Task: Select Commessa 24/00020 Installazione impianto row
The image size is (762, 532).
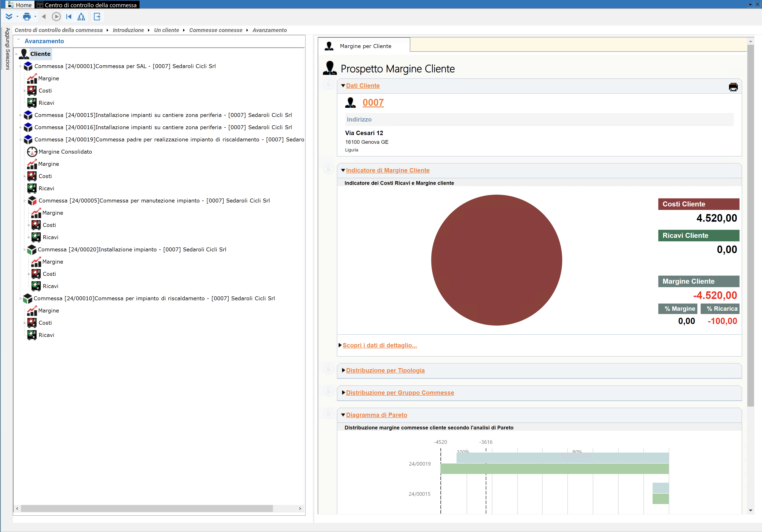Action: tap(132, 249)
